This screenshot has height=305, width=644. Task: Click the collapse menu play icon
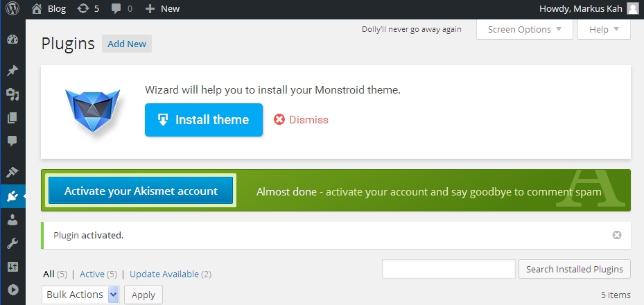(12, 290)
